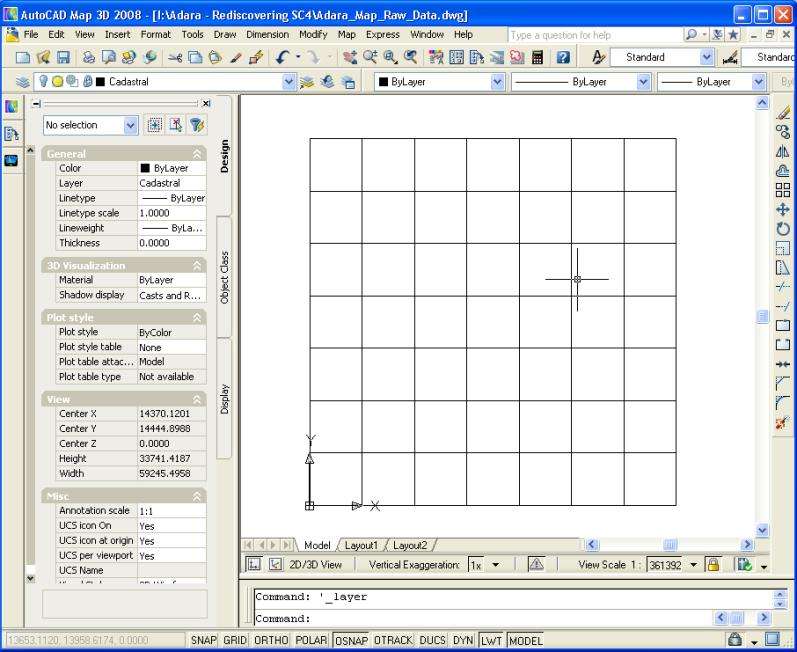Select the Rotate tool
The width and height of the screenshot is (797, 652).
pyautogui.click(x=783, y=229)
